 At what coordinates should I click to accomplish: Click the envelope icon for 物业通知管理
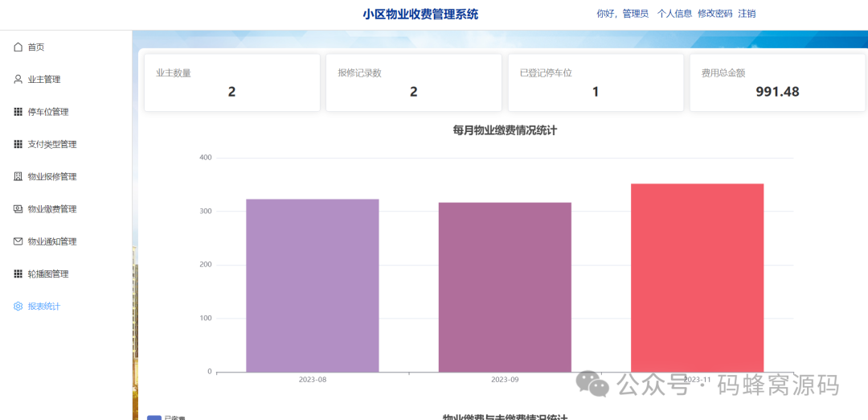coord(18,241)
